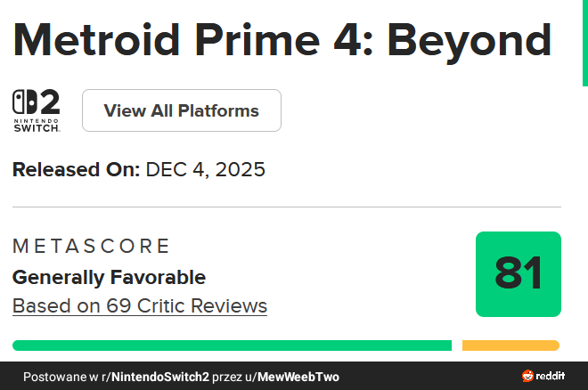The image size is (588, 390).
Task: Click the Postowane w caption text
Action: [x=61, y=377]
